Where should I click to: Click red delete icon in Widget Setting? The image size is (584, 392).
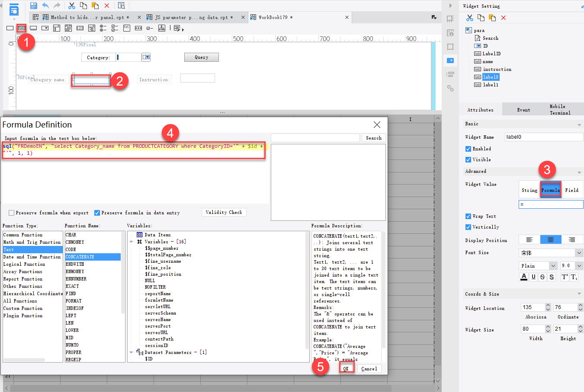click(x=504, y=18)
